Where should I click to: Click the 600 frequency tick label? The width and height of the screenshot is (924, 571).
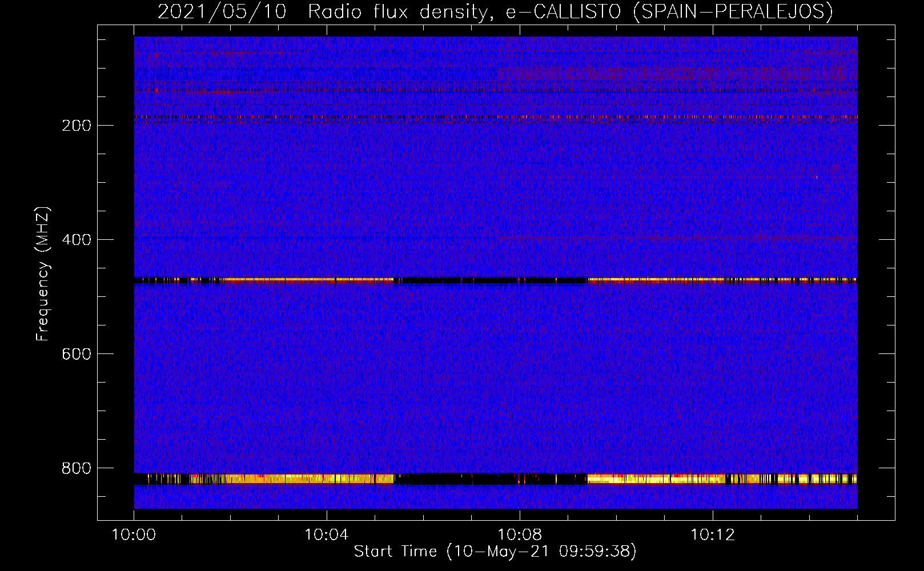77,353
